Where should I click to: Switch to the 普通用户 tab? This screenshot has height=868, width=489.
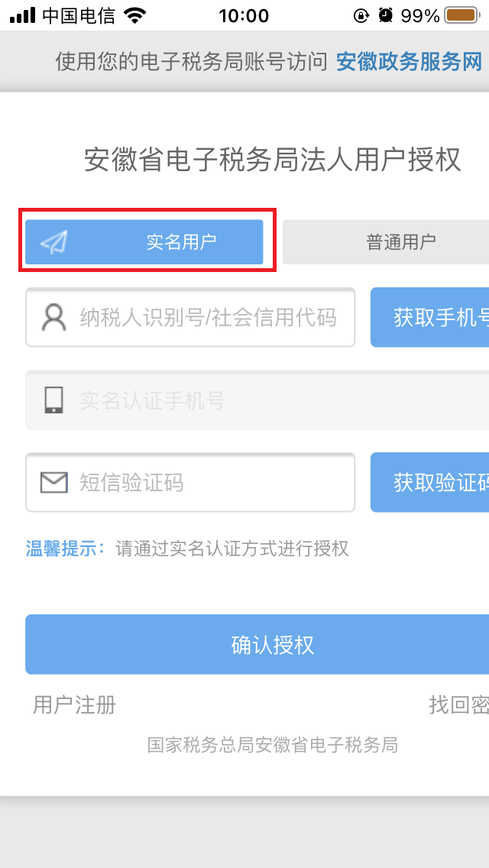(x=386, y=242)
